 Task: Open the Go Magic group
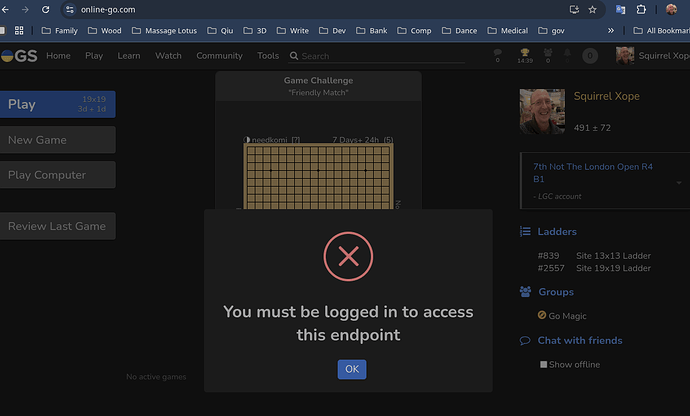pyautogui.click(x=567, y=316)
